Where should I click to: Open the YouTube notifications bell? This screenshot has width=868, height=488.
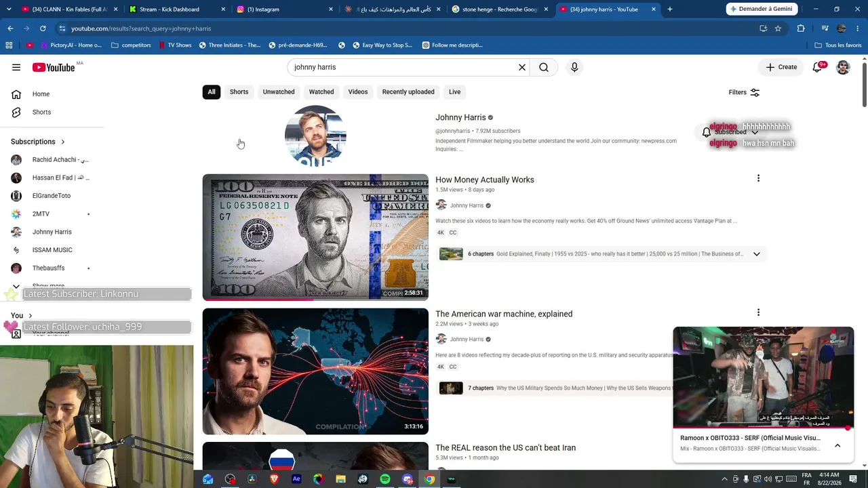(x=818, y=67)
